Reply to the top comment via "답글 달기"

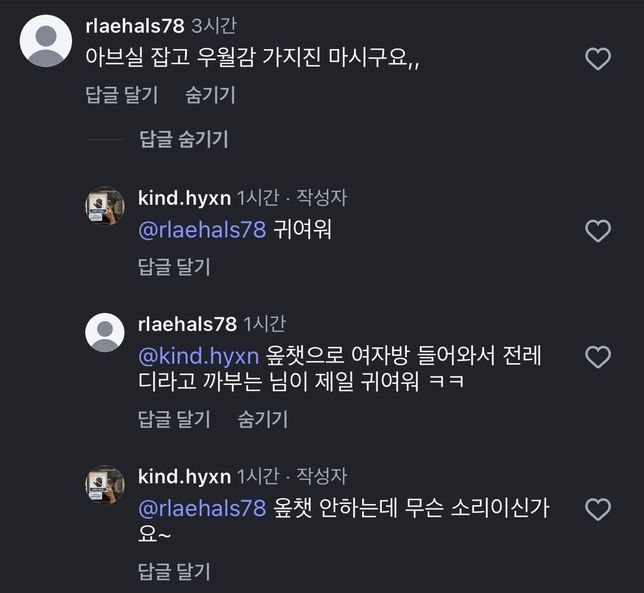[123, 95]
